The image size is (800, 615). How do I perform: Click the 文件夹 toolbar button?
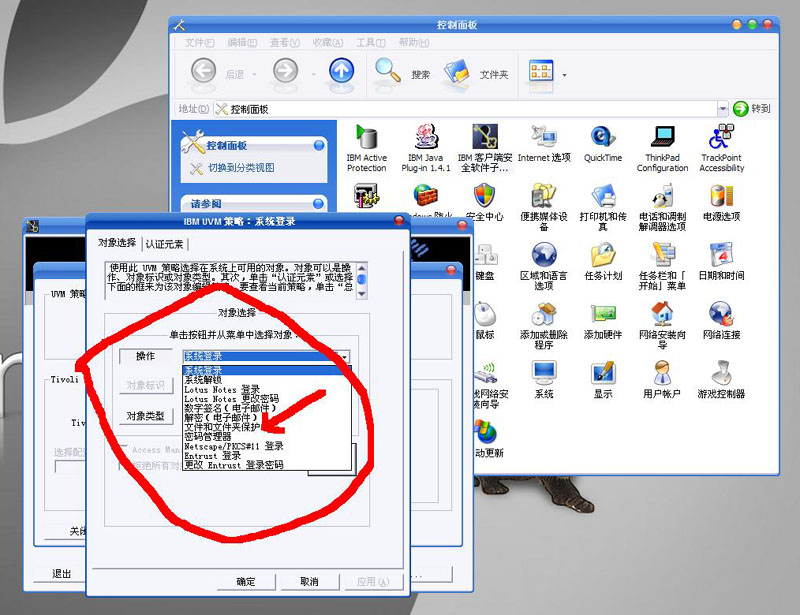point(476,73)
